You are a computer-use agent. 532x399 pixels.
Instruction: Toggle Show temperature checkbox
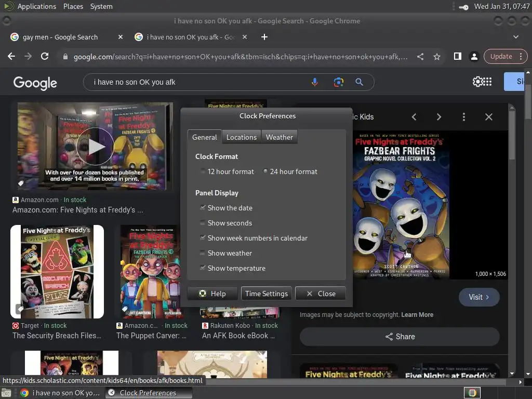tap(233, 268)
